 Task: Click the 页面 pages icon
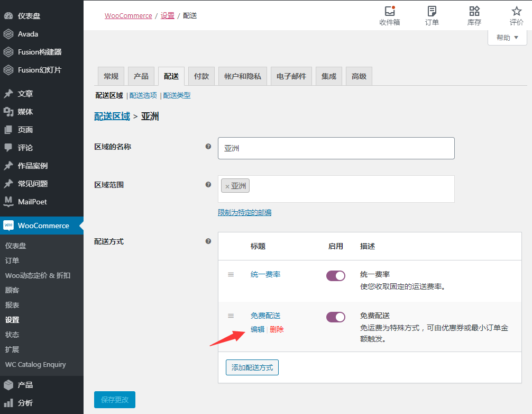(8, 130)
